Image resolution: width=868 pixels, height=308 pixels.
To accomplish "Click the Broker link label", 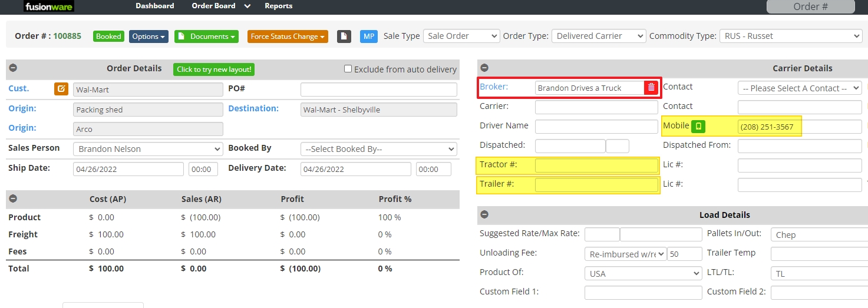I will 494,87.
